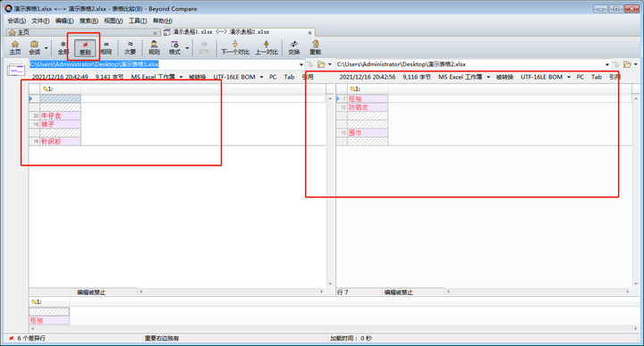This screenshot has width=644, height=346.
Task: Expand the right file path history dropdown
Action: pyautogui.click(x=607, y=64)
